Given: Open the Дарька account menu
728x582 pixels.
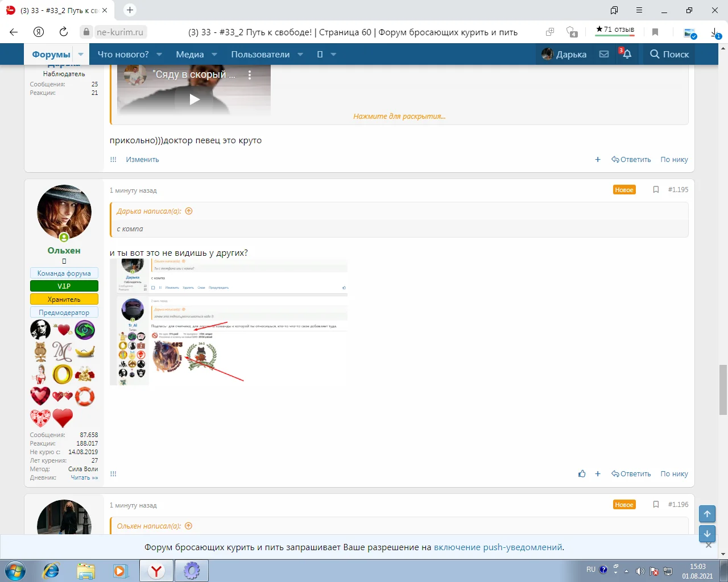Looking at the screenshot, I should pyautogui.click(x=564, y=54).
